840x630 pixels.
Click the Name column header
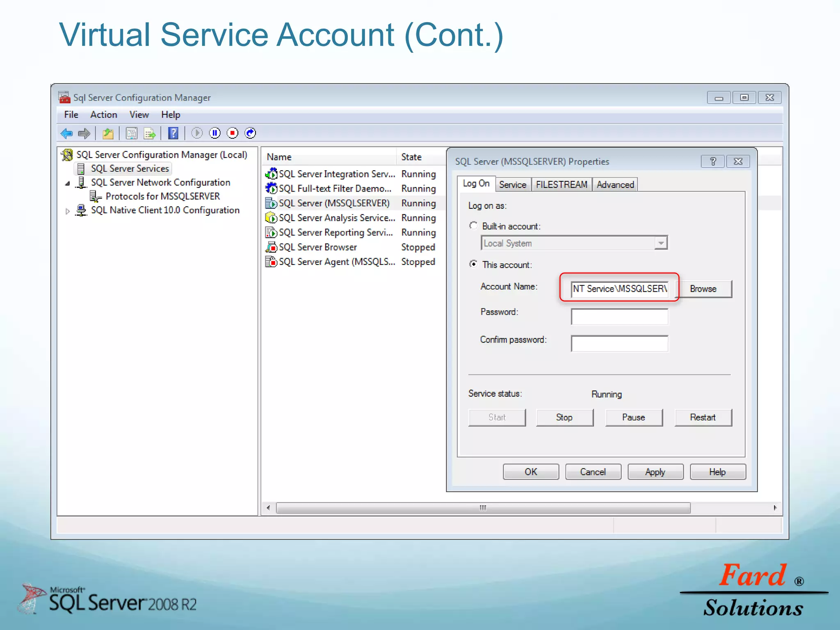[x=329, y=157]
